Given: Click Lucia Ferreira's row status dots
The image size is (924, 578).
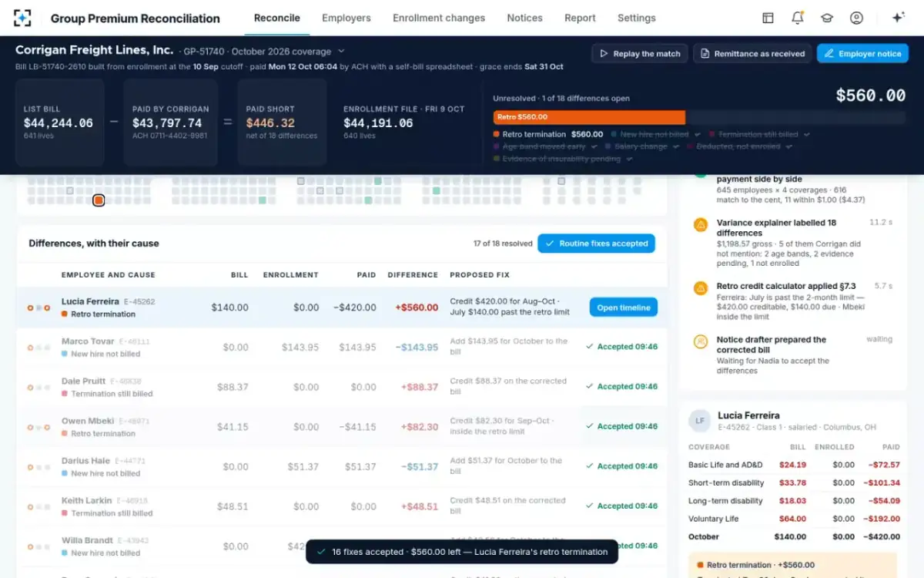Looking at the screenshot, I should pyautogui.click(x=38, y=307).
